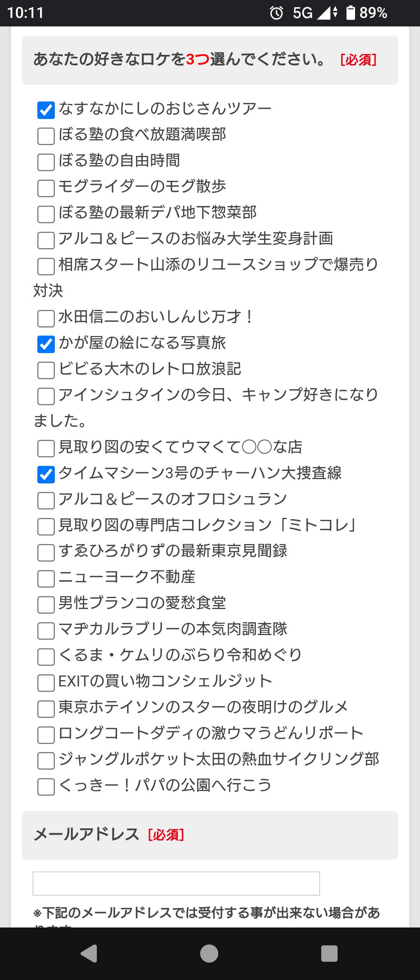
Task: Select 男性ブランコの愛愁食堂 checkbox
Action: [46, 605]
